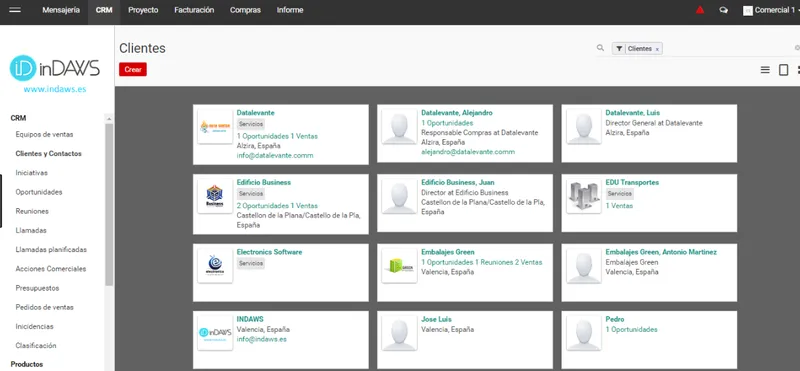
Task: Open the Facturación menu
Action: pyautogui.click(x=194, y=10)
